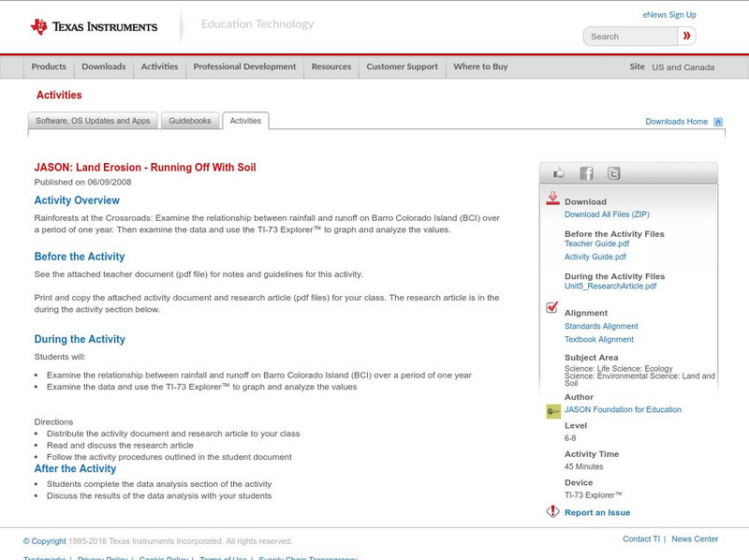Image resolution: width=749 pixels, height=560 pixels.
Task: Open the Activities navigation menu
Action: pyautogui.click(x=159, y=66)
